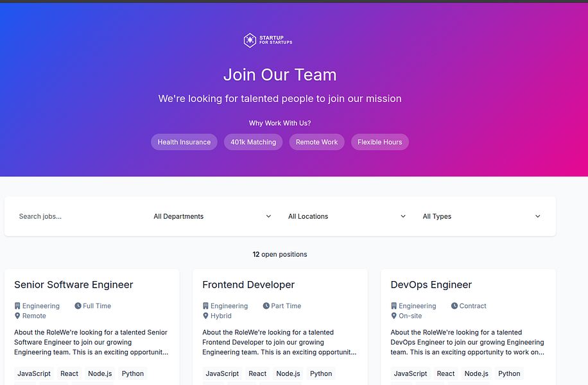
Task: Toggle the Health Insurance benefit pill
Action: (184, 142)
